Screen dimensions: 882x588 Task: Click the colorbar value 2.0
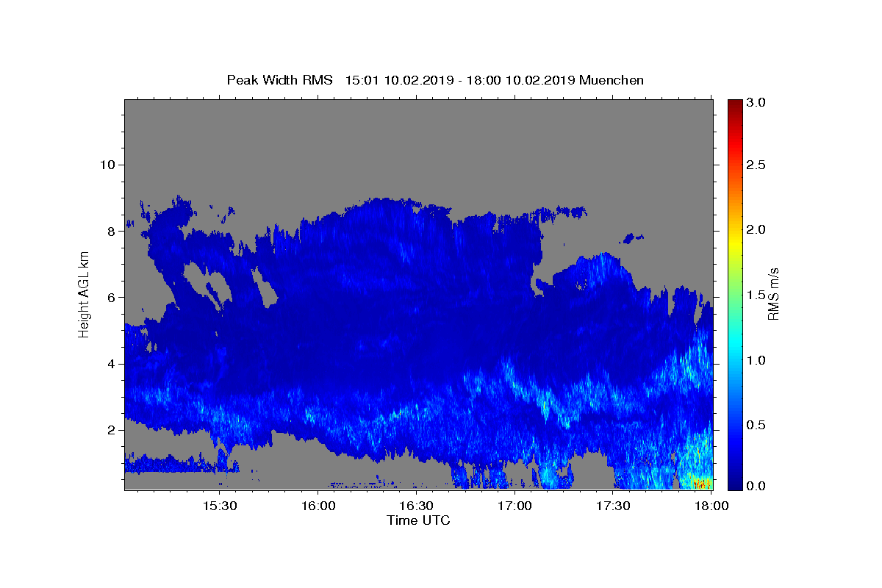click(x=757, y=229)
